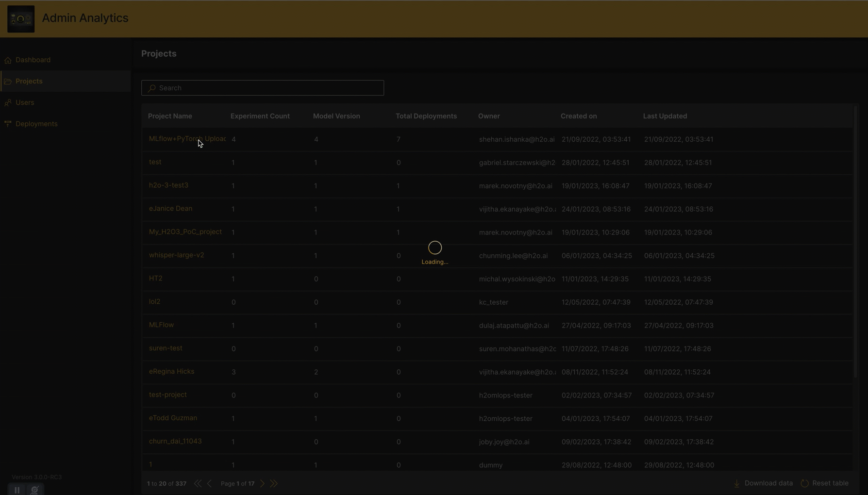Jump to the last page of results
Screen dimensions: 868x495
coord(274,483)
